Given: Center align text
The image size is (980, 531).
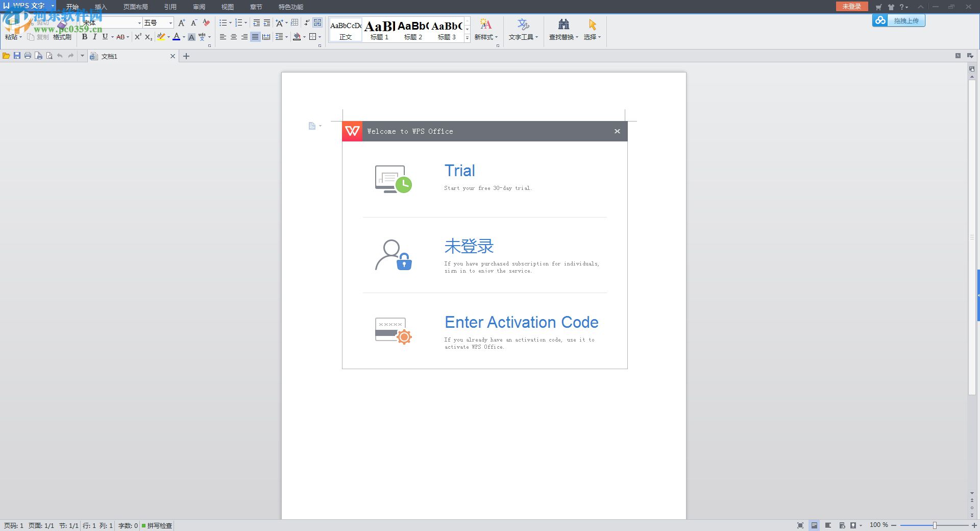Looking at the screenshot, I should [234, 37].
